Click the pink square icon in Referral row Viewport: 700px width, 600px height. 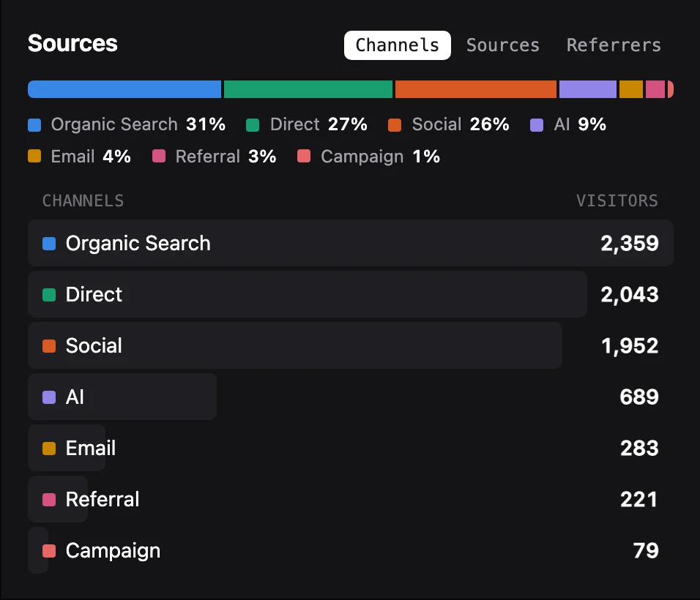coord(49,500)
